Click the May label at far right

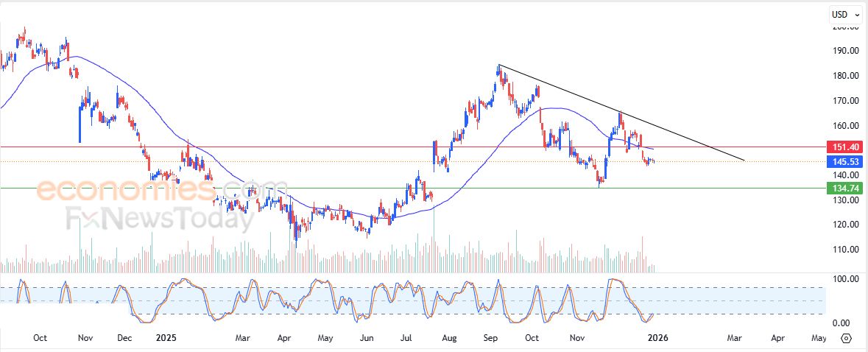pos(817,338)
